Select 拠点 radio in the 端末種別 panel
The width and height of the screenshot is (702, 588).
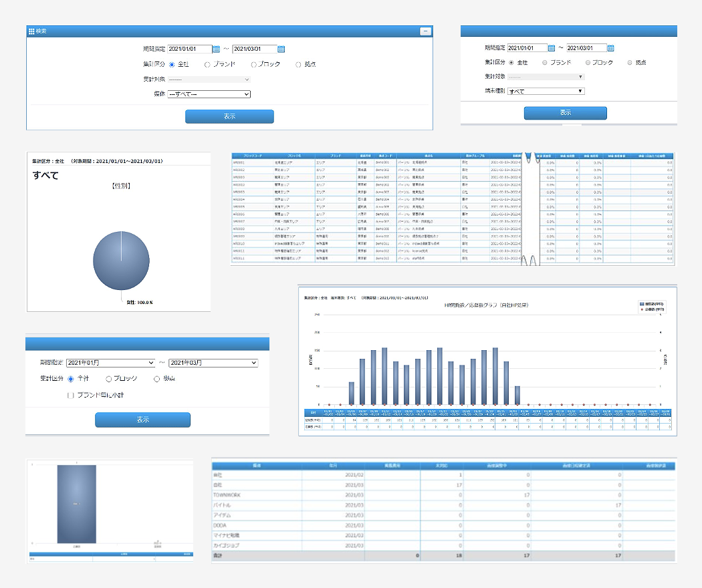pos(630,62)
